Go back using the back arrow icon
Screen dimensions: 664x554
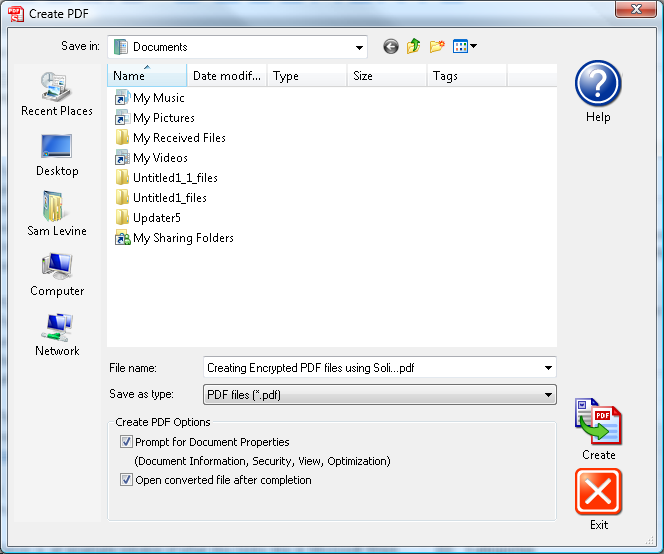point(390,46)
